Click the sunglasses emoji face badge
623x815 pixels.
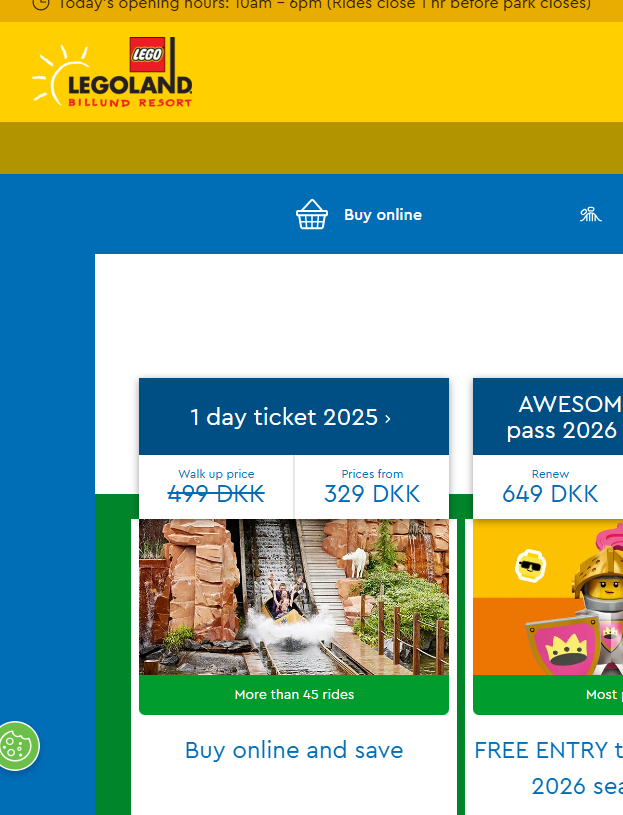point(531,565)
